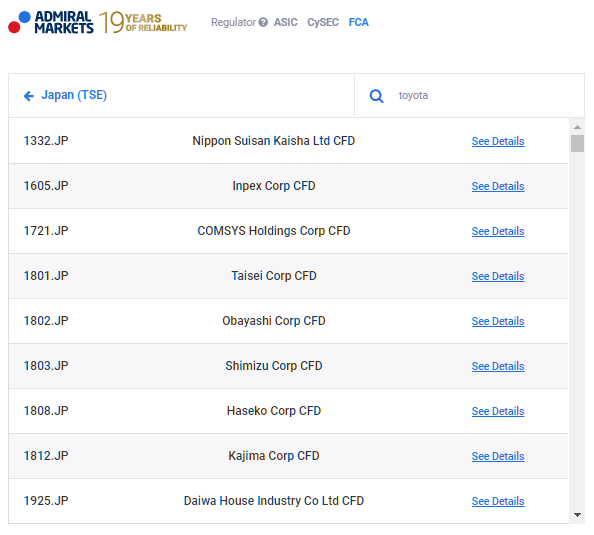
Task: Open See Details for Taisei Corp CFD
Action: pos(498,276)
